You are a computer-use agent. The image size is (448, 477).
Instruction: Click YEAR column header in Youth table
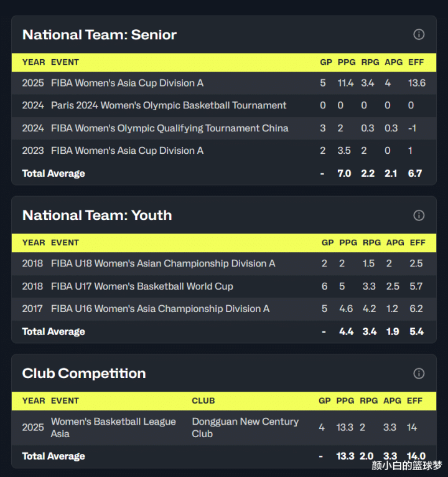pos(34,243)
